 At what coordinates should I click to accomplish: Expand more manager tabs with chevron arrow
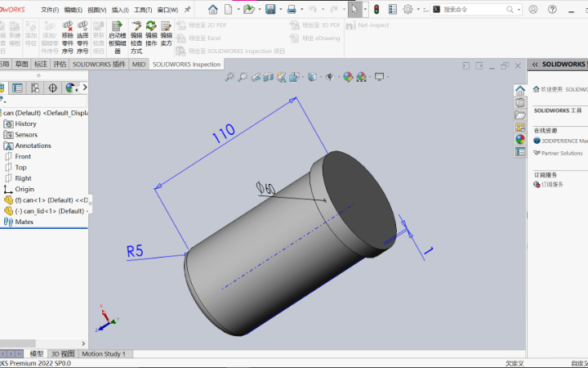(x=85, y=88)
